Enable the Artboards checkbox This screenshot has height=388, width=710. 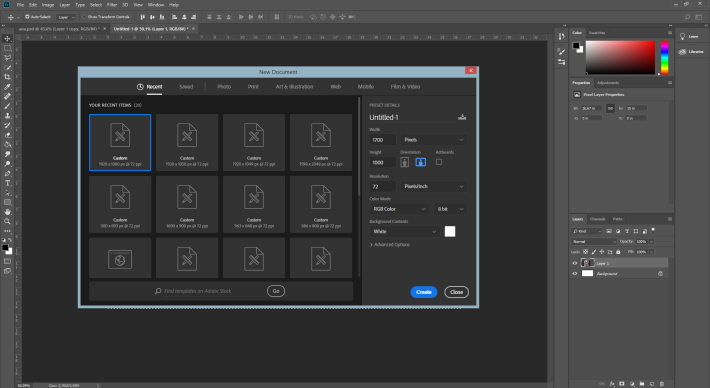pos(439,162)
